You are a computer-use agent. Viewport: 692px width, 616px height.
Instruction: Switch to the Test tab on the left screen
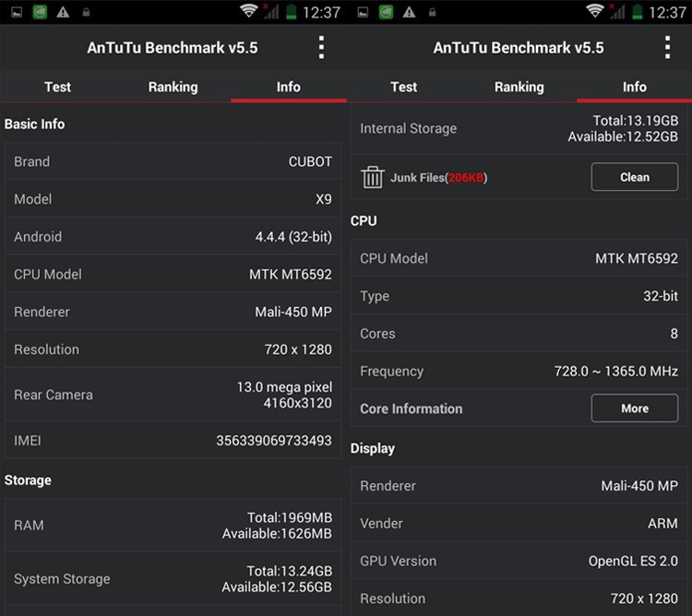click(x=57, y=87)
